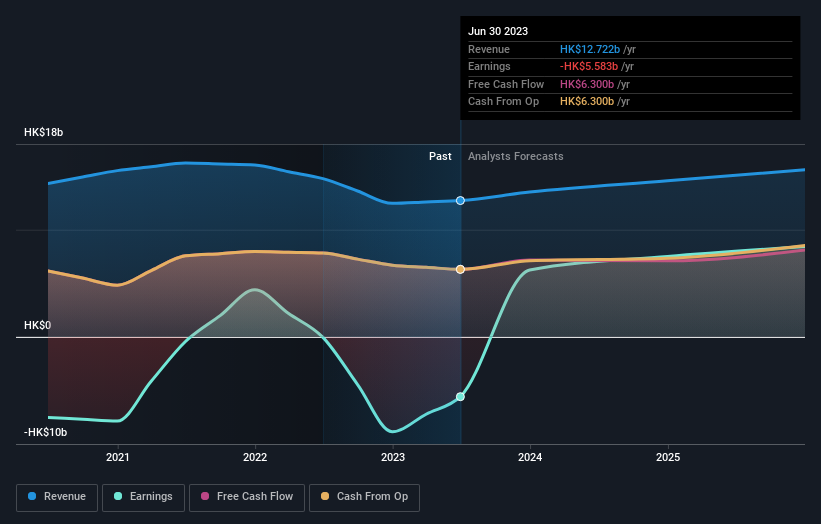Click the orange HK$6.300b Cash From Op value

pyautogui.click(x=587, y=102)
